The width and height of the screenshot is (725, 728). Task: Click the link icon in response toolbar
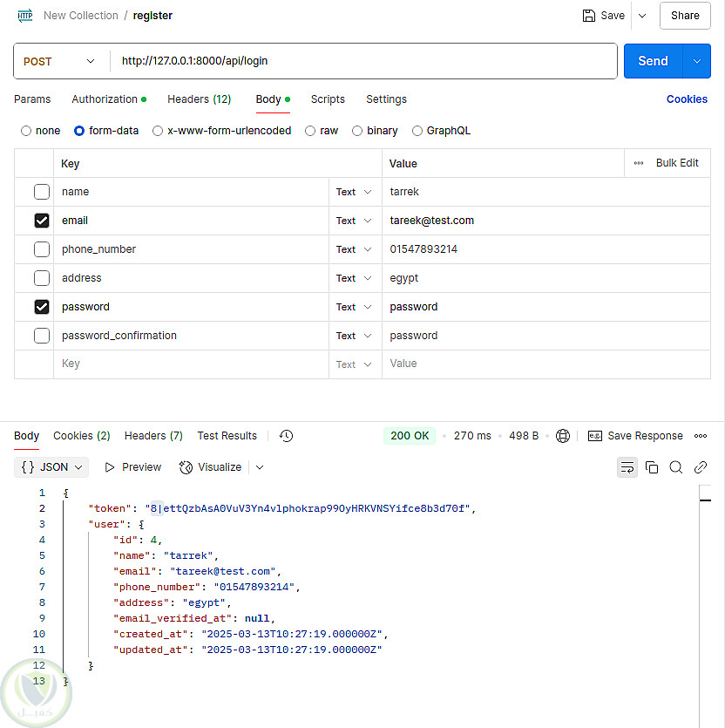[x=701, y=467]
